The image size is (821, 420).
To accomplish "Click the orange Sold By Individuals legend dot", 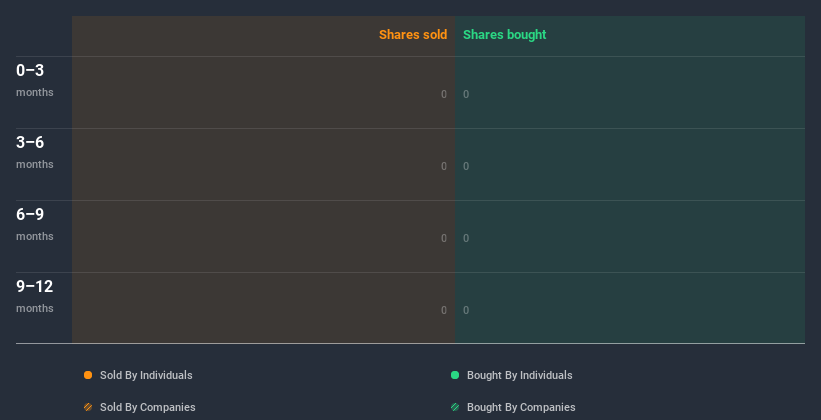I will [x=88, y=375].
